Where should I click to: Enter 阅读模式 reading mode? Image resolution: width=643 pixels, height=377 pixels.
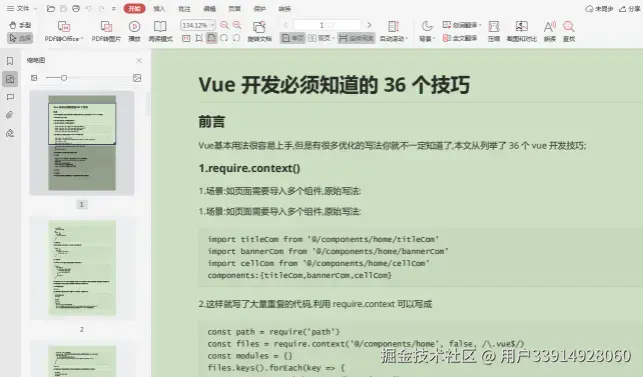click(160, 31)
